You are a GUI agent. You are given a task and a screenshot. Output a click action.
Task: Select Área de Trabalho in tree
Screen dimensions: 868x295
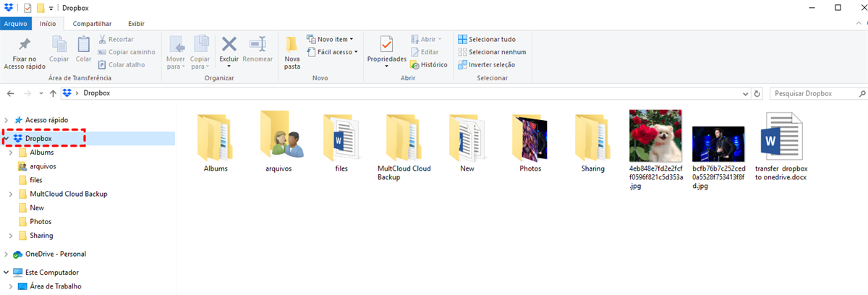coord(55,286)
